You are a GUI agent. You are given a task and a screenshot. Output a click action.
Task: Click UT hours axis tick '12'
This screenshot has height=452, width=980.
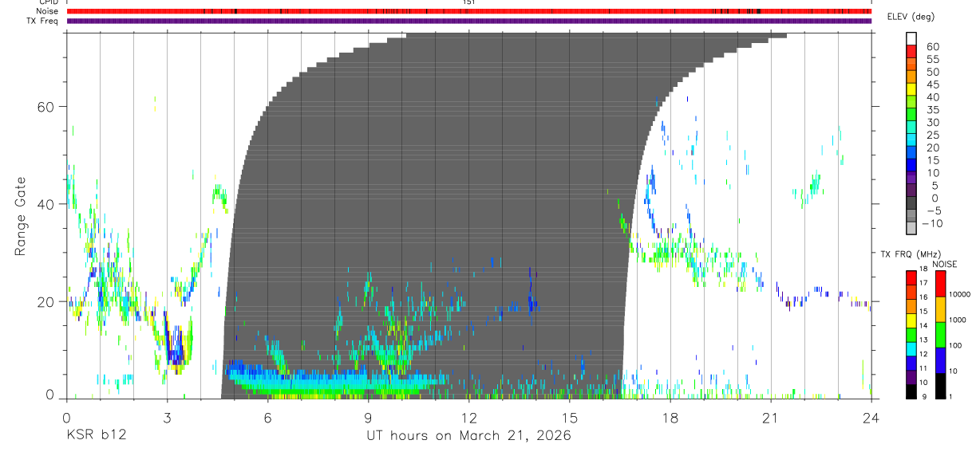(468, 416)
